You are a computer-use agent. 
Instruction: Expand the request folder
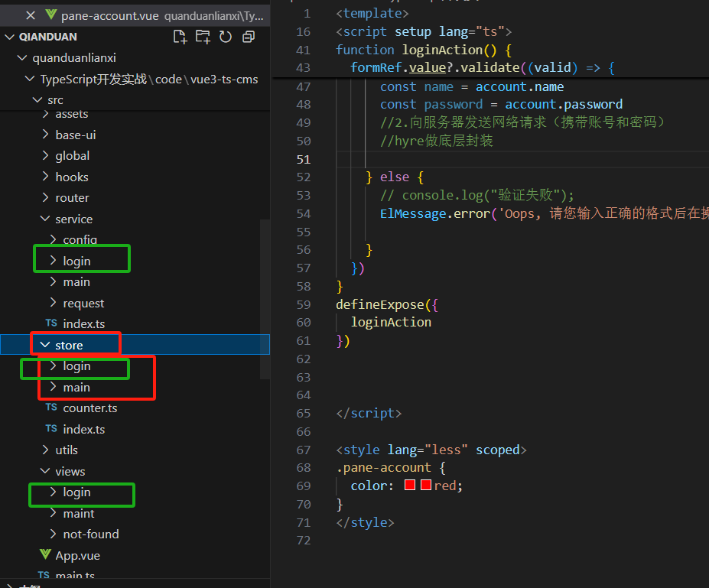(x=53, y=302)
